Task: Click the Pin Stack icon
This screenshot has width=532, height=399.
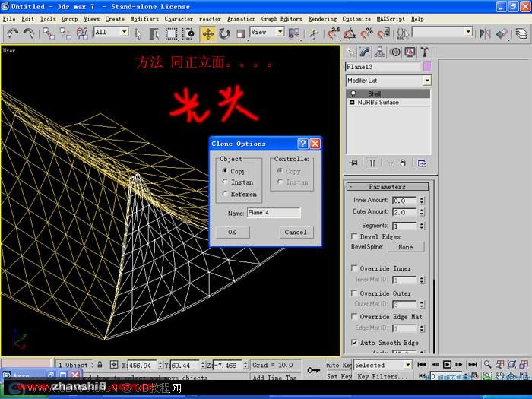Action: pos(353,163)
